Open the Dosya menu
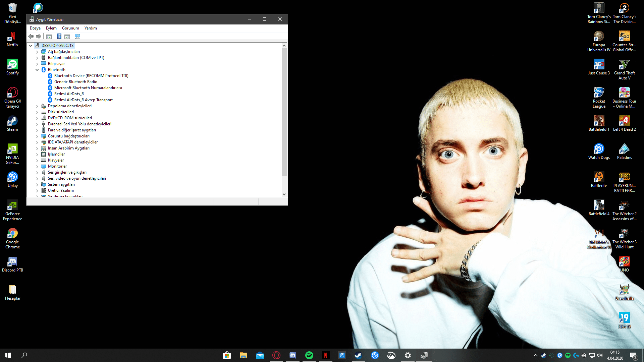 click(x=35, y=28)
